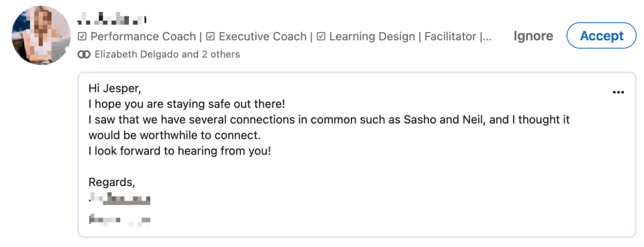Screen dimensions: 644x247
Task: Ignore this connection request
Action: click(533, 36)
